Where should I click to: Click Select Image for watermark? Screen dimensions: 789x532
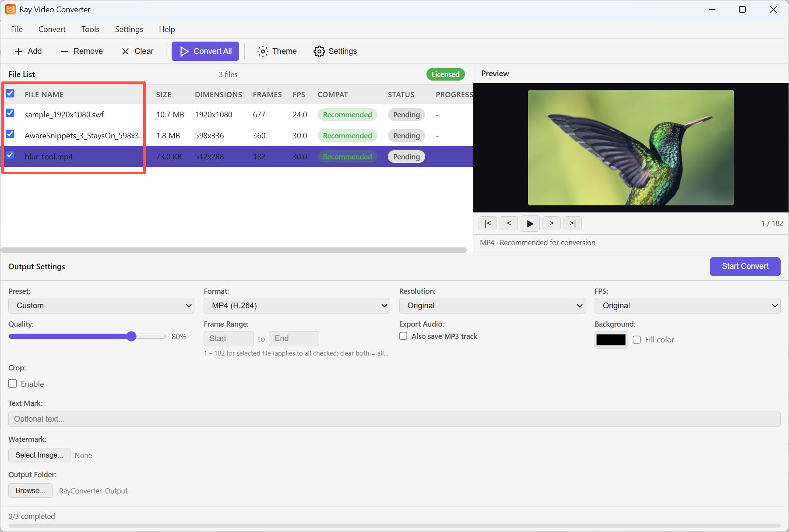point(39,455)
